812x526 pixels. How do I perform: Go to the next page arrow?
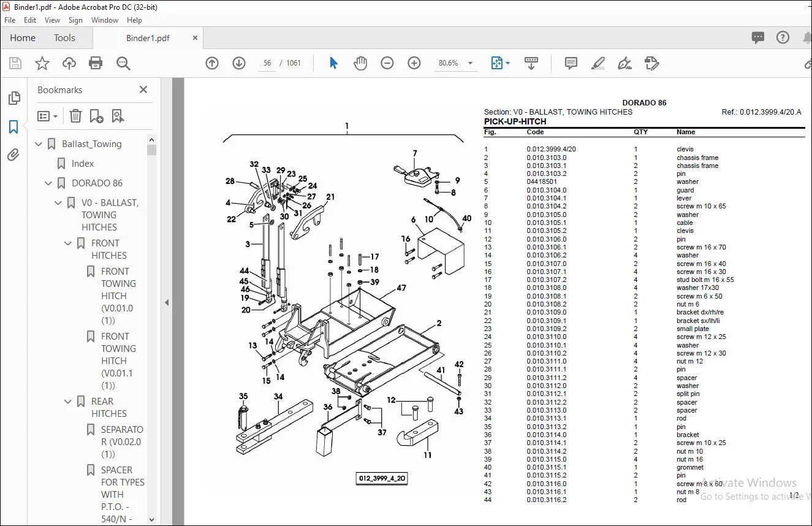click(239, 63)
